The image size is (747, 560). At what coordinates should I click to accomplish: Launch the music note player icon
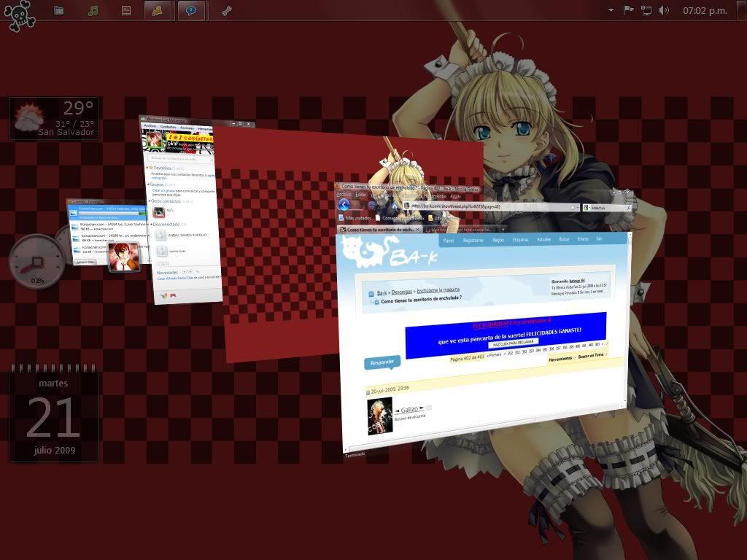(x=93, y=10)
